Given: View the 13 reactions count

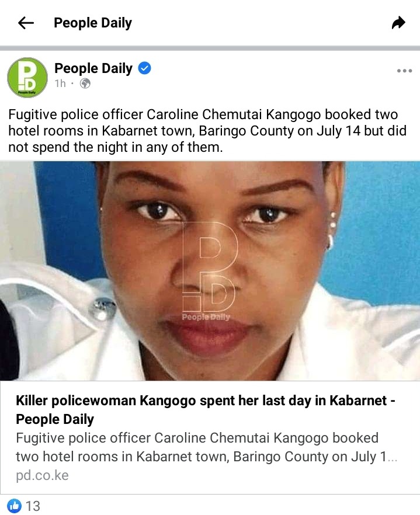Looking at the screenshot, I should [33, 506].
